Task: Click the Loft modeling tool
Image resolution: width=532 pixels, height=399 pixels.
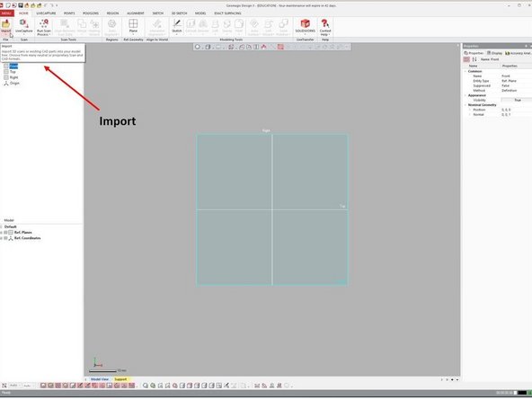Action: (x=215, y=26)
